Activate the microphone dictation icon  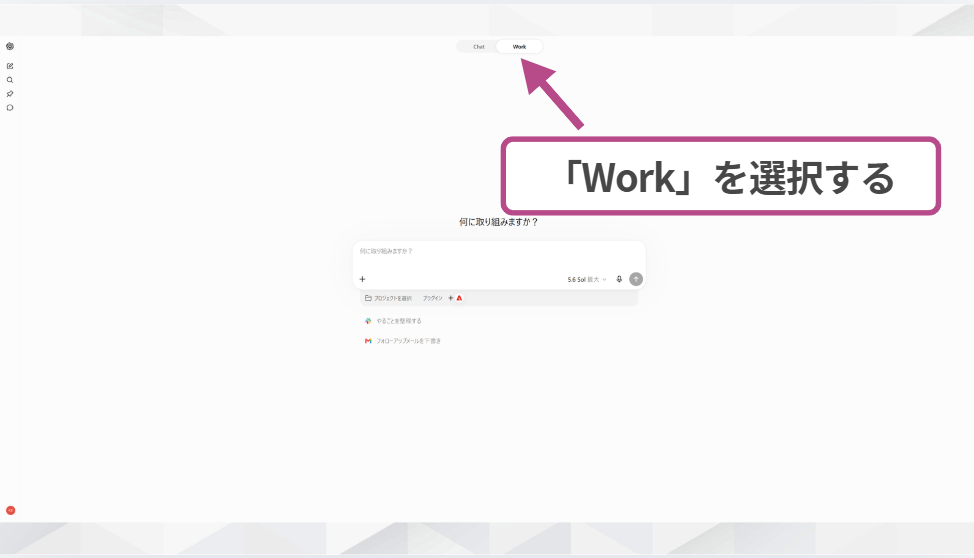tap(619, 279)
